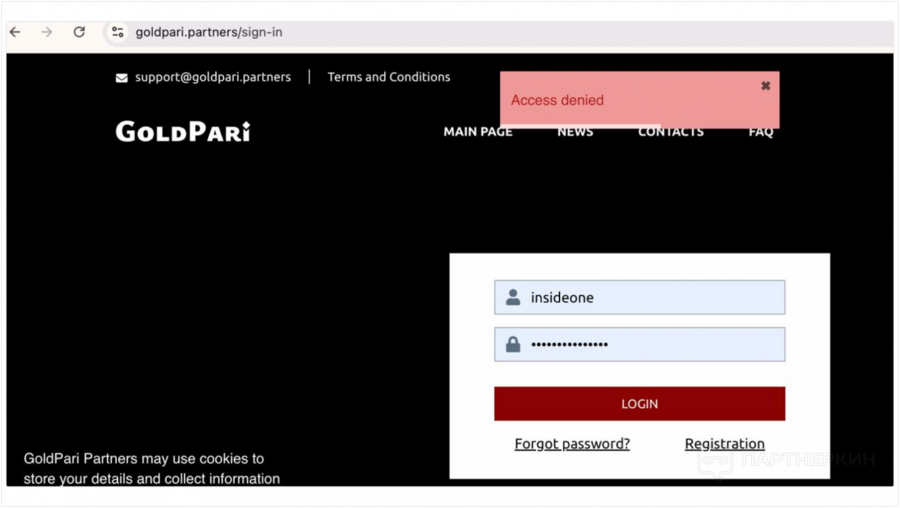
Task: Click the password field
Action: point(639,344)
